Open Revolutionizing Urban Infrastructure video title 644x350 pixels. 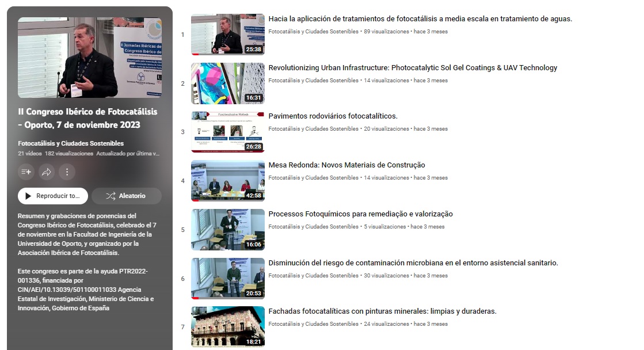(x=413, y=68)
